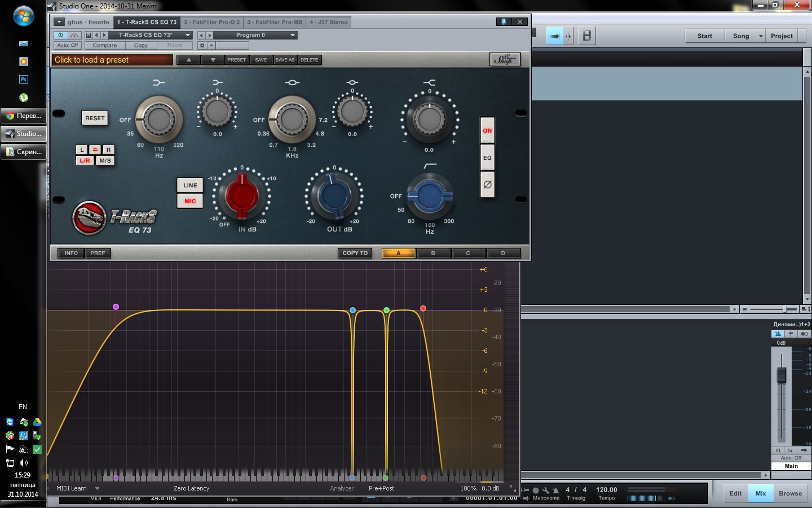
Task: Click the SAVE AS preset button
Action: (x=285, y=60)
